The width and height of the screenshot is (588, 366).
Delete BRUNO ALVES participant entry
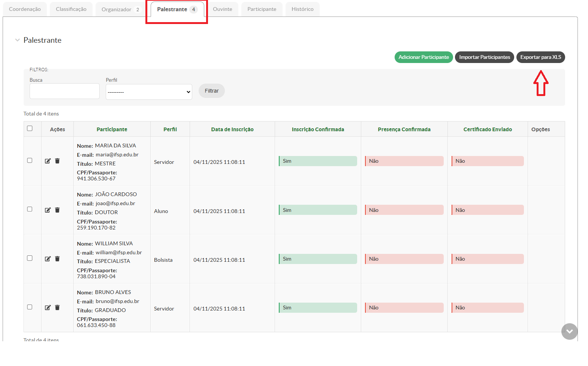(57, 307)
